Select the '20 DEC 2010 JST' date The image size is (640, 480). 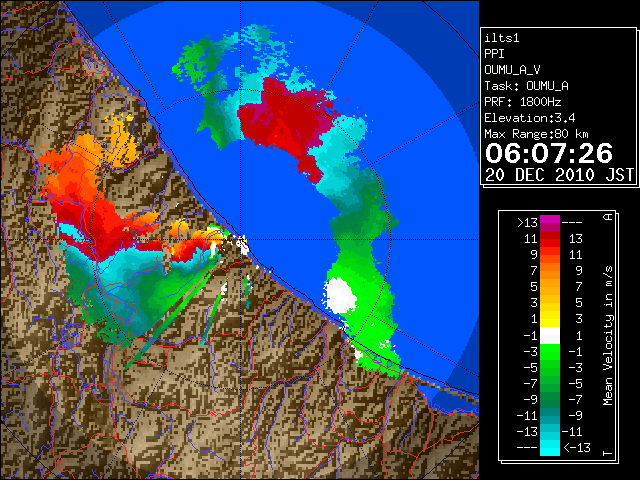(559, 175)
